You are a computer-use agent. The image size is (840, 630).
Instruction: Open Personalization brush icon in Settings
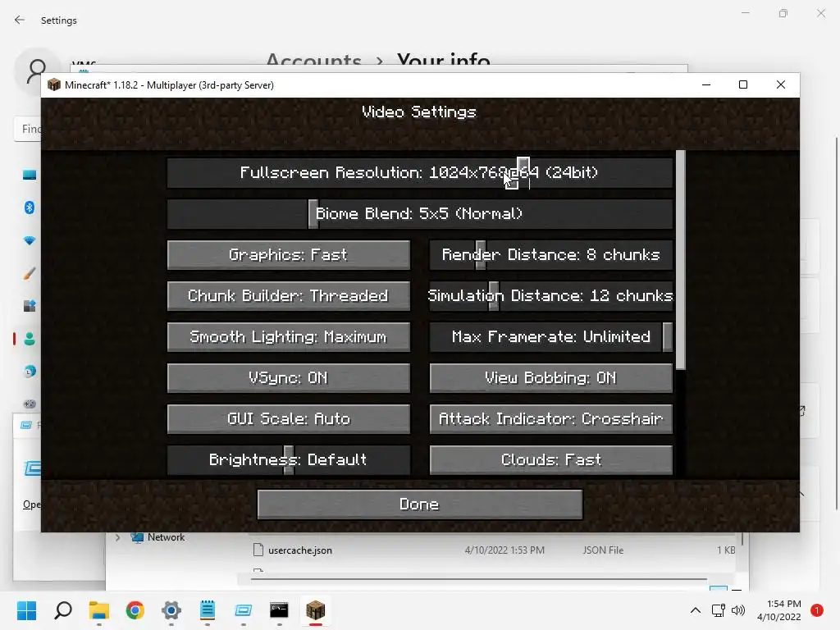[30, 273]
